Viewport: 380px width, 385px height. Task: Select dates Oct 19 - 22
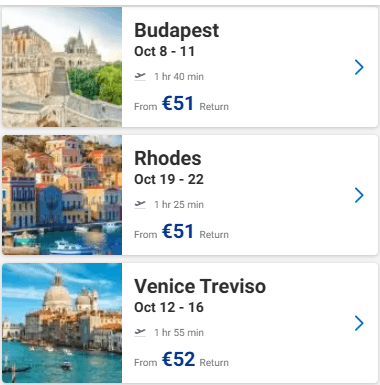click(169, 179)
